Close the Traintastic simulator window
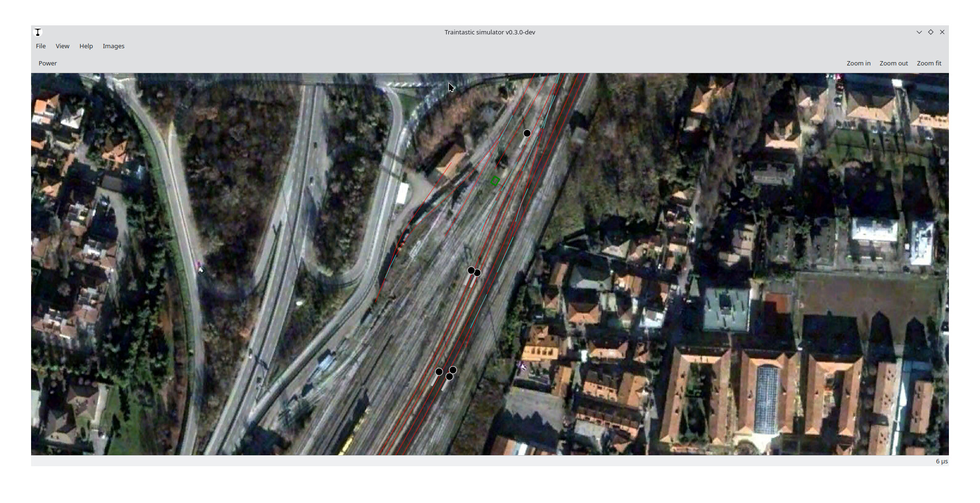The image size is (980, 503). pyautogui.click(x=942, y=32)
